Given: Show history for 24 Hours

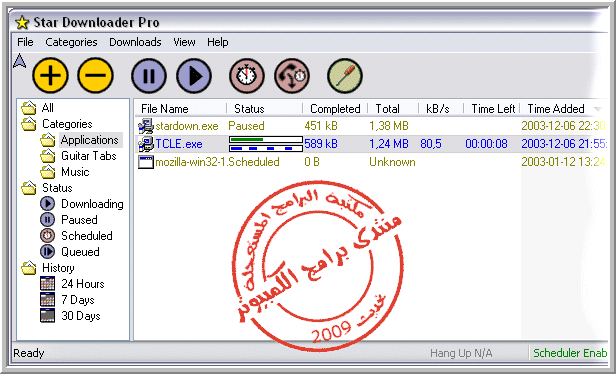Looking at the screenshot, I should point(82,284).
